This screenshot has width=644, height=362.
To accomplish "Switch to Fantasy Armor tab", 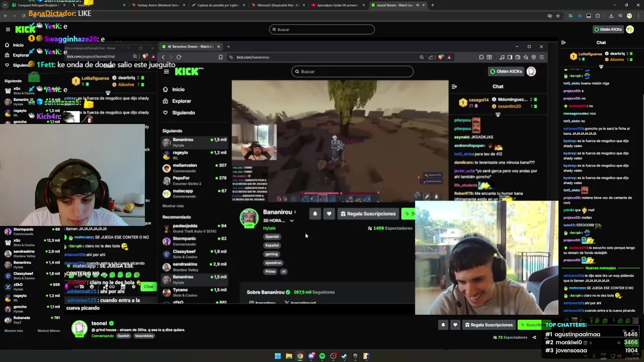I will (157, 5).
